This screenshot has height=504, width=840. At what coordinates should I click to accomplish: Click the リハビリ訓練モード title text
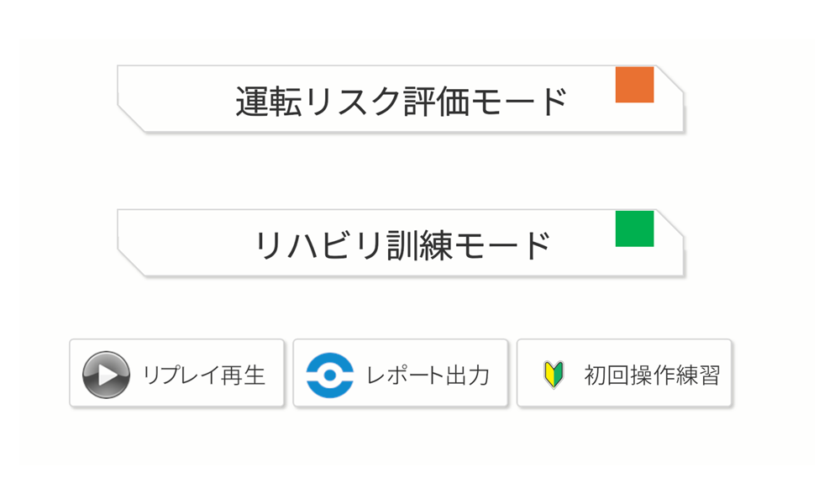402,245
